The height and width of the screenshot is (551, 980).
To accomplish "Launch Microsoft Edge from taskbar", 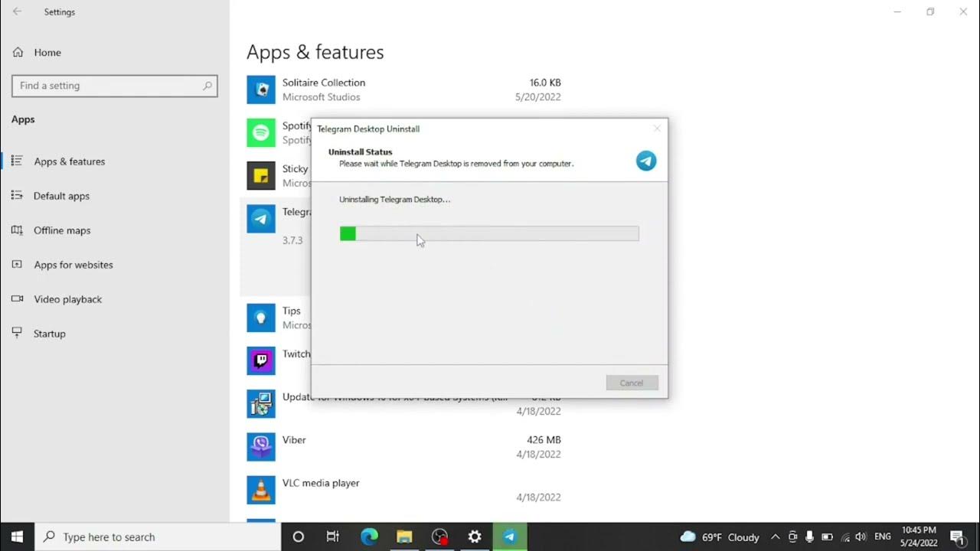I will (369, 536).
